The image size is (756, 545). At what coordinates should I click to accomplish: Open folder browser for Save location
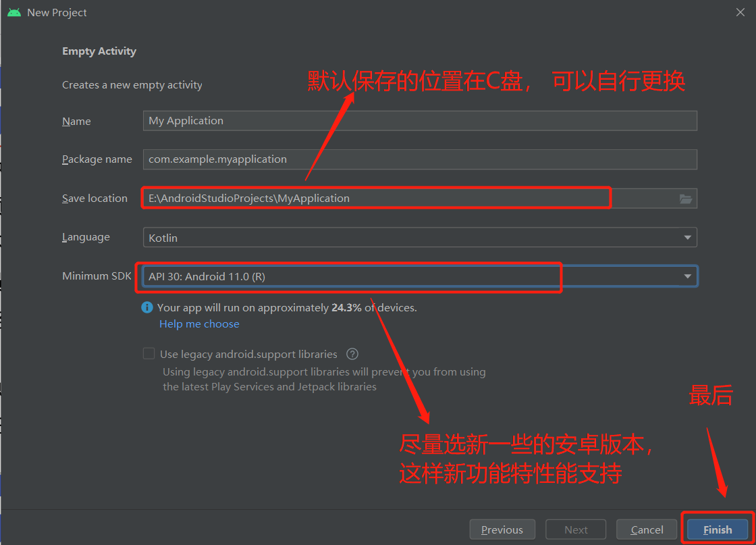pyautogui.click(x=686, y=199)
